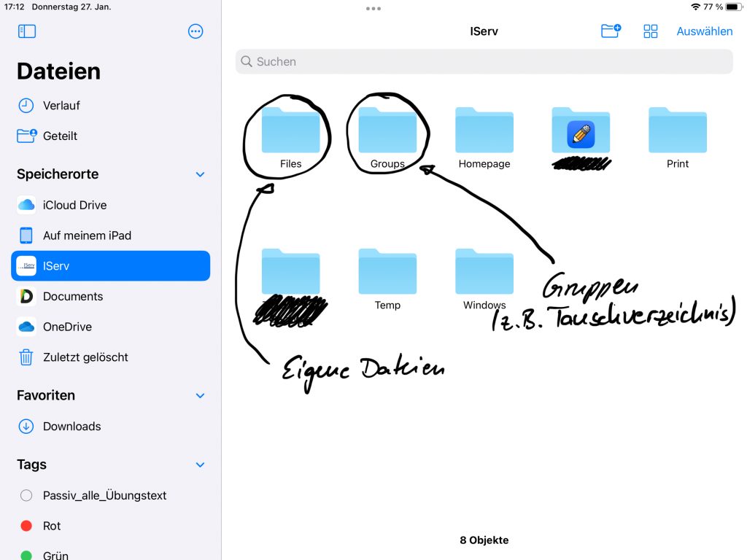
Task: Open the more options ellipsis menu
Action: pos(196,31)
